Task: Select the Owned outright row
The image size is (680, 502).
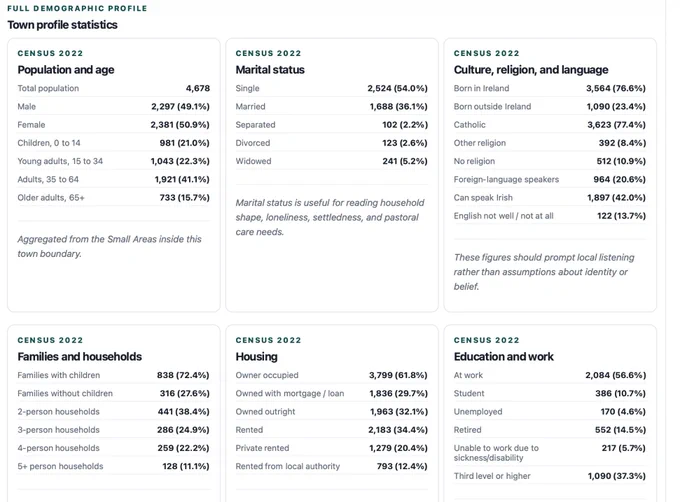Action: click(331, 411)
